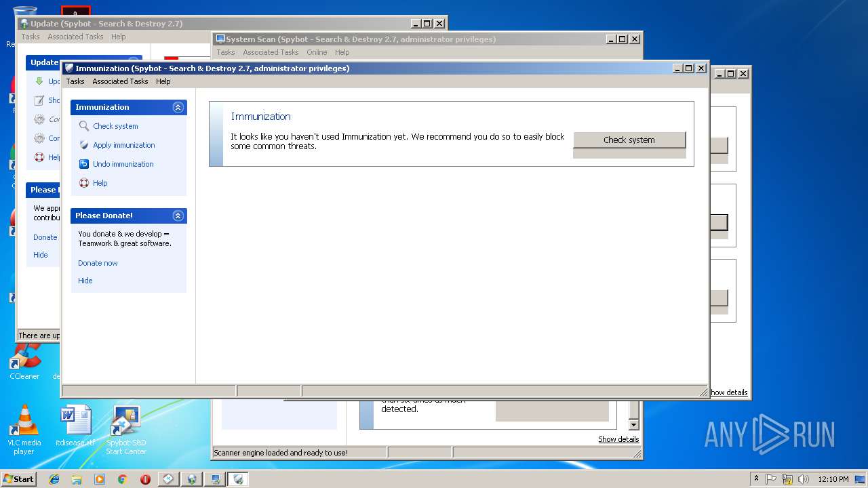Show hidden system tray icons
868x488 pixels.
(x=756, y=479)
